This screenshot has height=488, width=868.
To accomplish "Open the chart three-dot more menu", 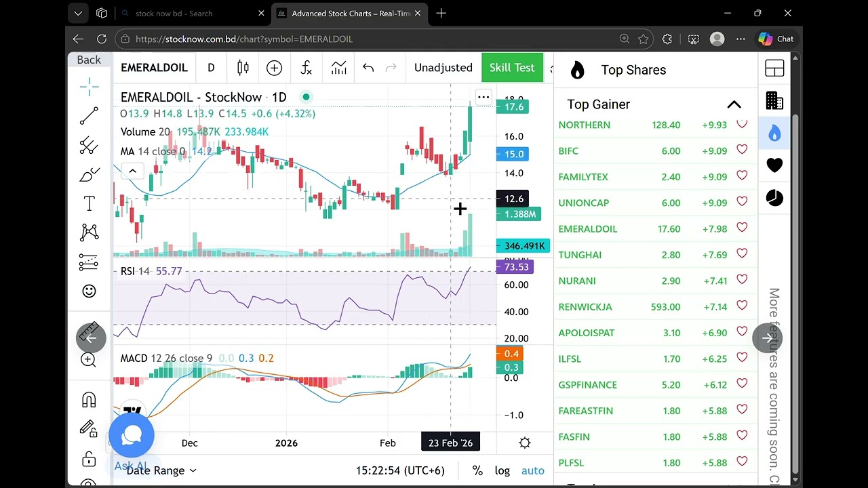I will 484,98.
